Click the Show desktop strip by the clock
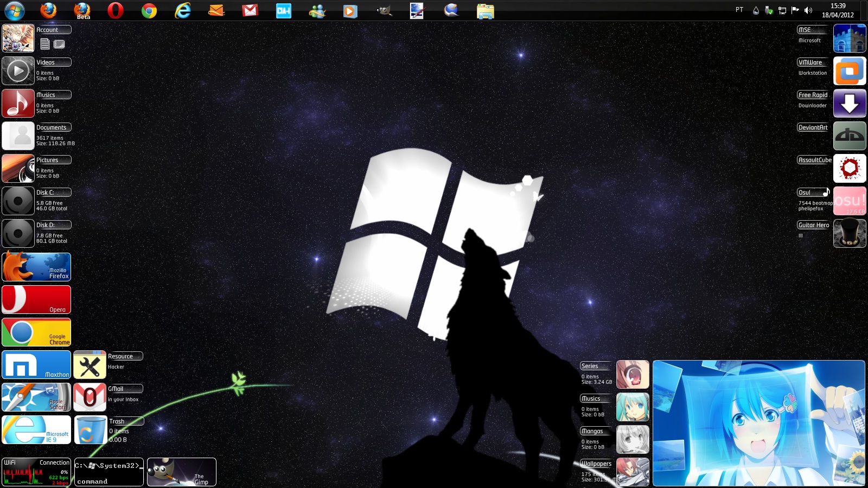The height and width of the screenshot is (488, 868). 864,10
